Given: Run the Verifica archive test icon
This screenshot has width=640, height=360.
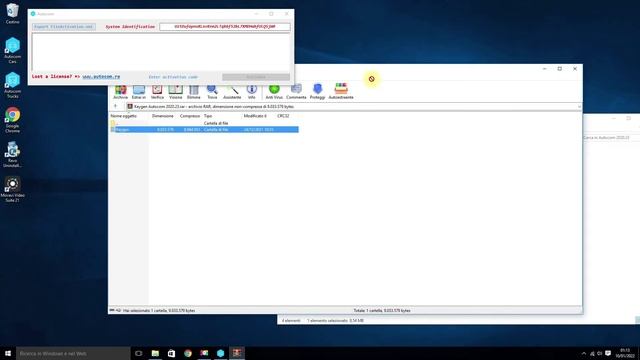Looking at the screenshot, I should click(x=157, y=92).
